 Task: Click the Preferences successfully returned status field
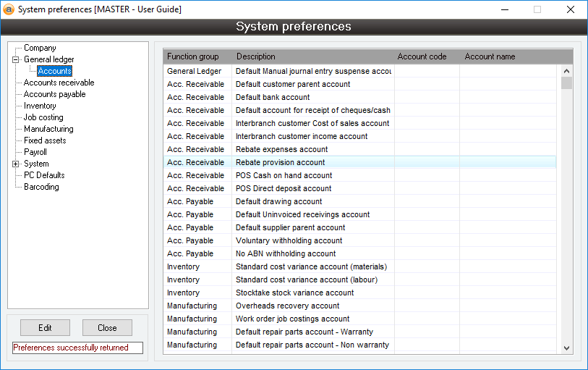[x=77, y=348]
